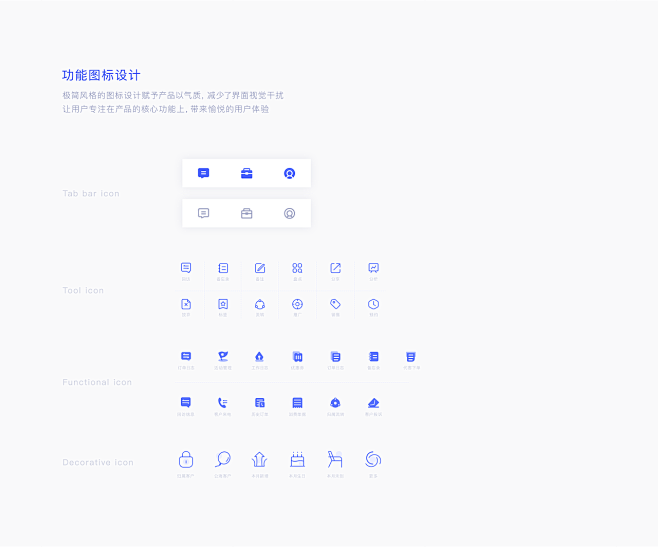Open the filled message card icon in first functional row
Screen dimensions: 658x547
coord(186,356)
